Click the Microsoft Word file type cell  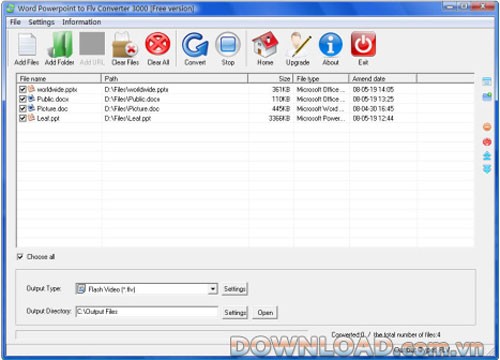pos(319,109)
